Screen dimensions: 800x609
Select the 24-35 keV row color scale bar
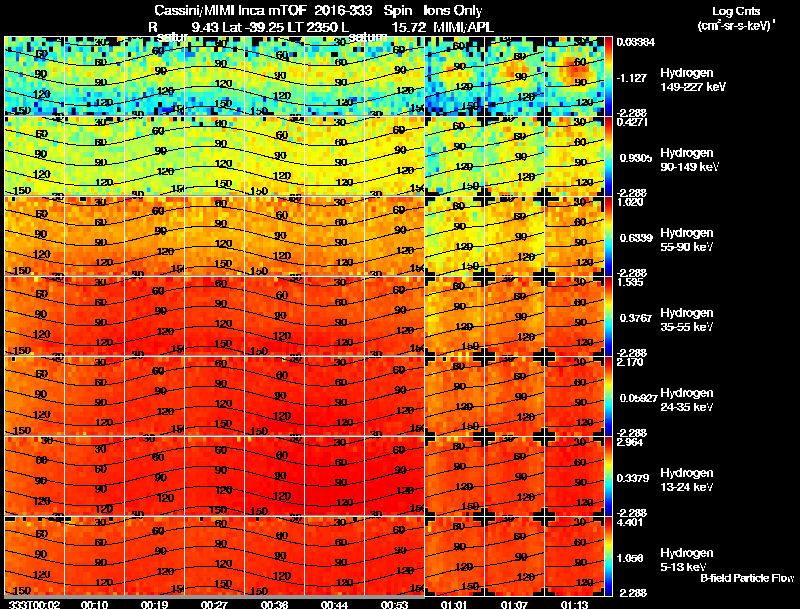(x=608, y=396)
